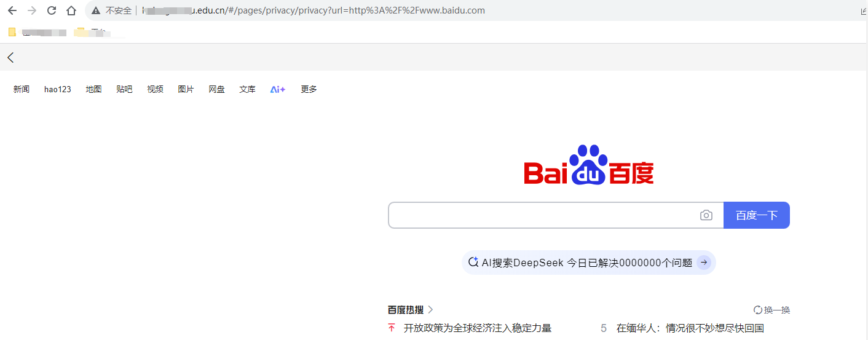
Task: Click the camera image-search icon
Action: (706, 215)
